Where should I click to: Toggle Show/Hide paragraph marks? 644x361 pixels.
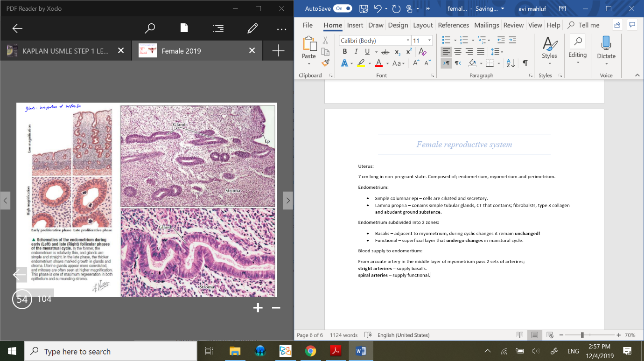(525, 63)
